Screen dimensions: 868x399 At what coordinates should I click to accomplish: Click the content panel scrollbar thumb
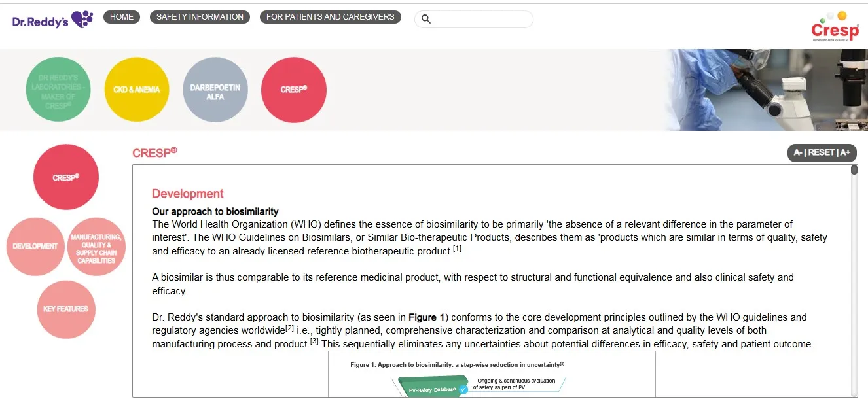(854, 170)
